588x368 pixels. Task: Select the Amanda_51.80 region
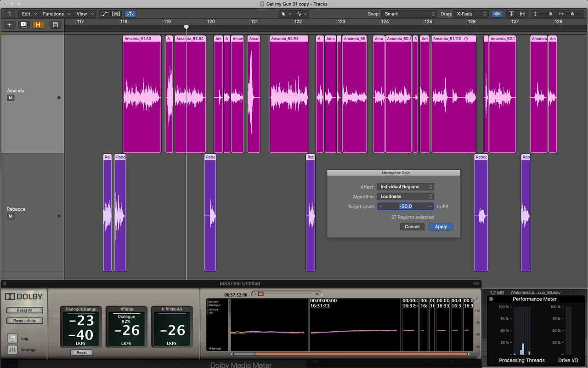[x=142, y=94]
